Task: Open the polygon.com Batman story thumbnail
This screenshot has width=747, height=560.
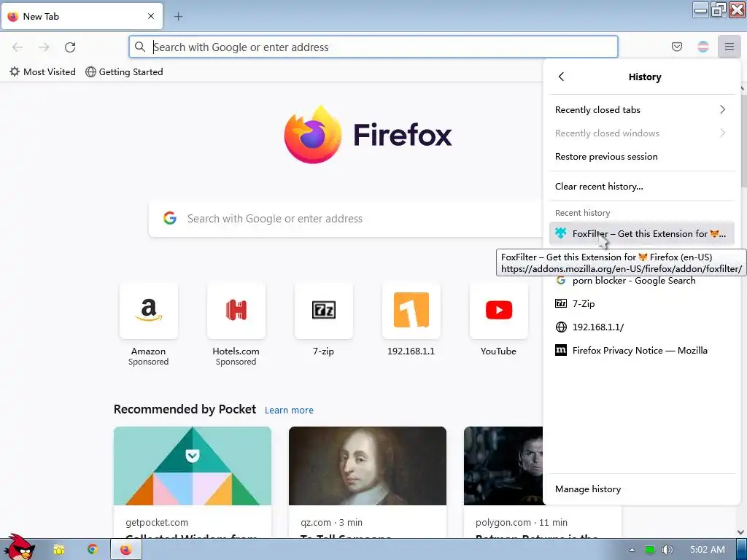Action: pos(503,466)
